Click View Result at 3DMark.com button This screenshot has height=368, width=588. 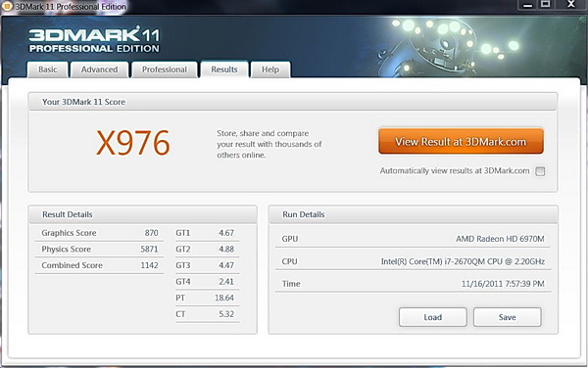pos(461,142)
